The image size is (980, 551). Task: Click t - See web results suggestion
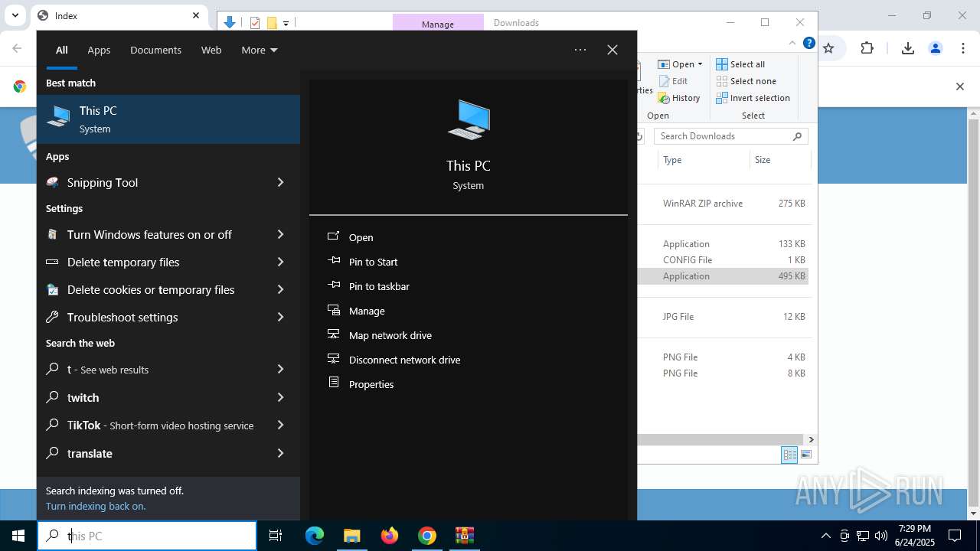[168, 370]
